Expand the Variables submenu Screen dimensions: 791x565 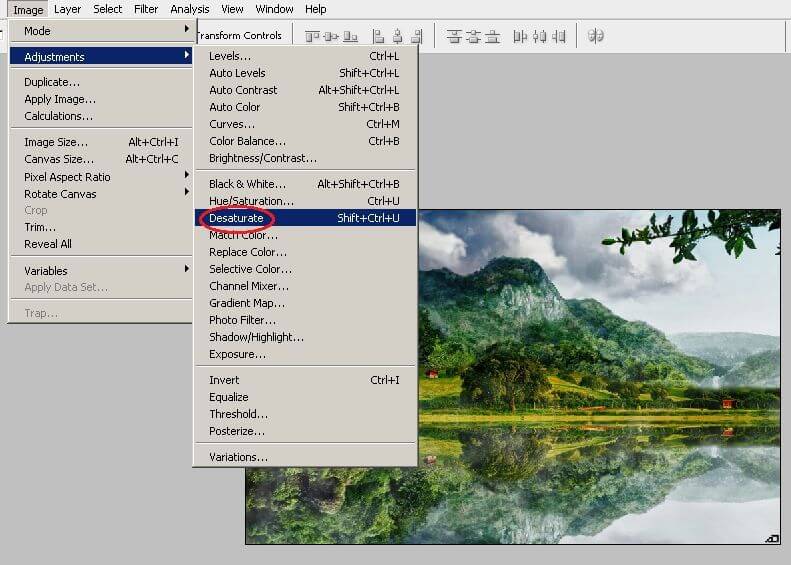(x=101, y=270)
